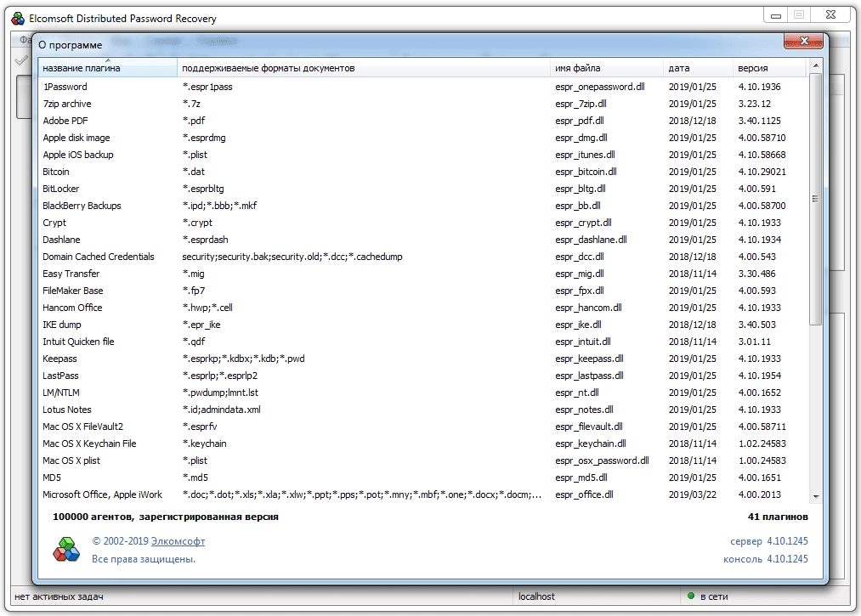Select the Mac OS X plist row
861x616 pixels.
422,461
